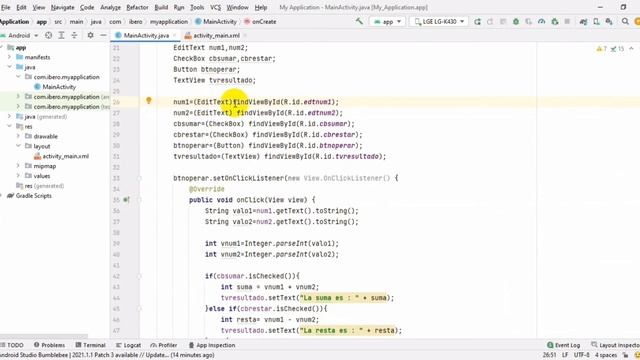
Task: Open the View menu
Action: [39, 7]
